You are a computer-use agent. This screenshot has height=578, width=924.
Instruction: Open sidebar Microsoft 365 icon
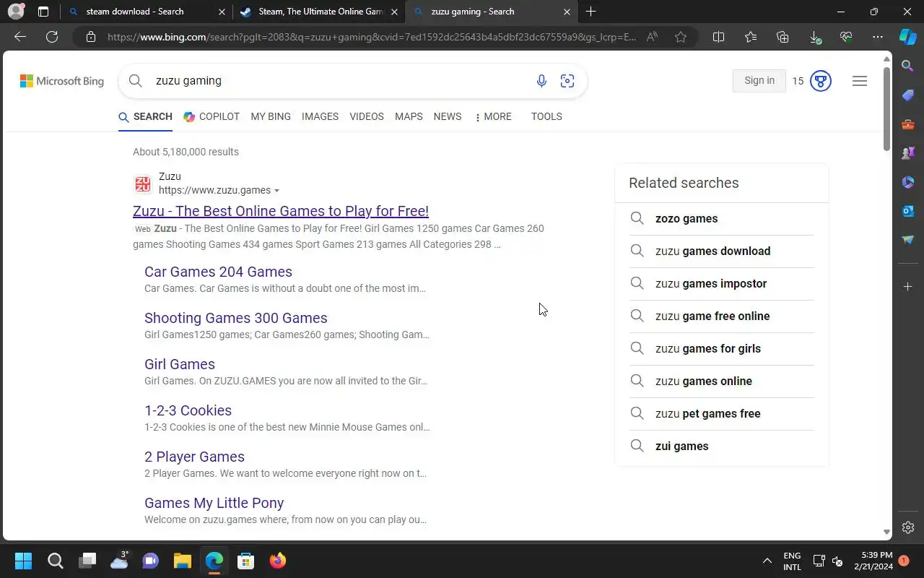coord(908,181)
